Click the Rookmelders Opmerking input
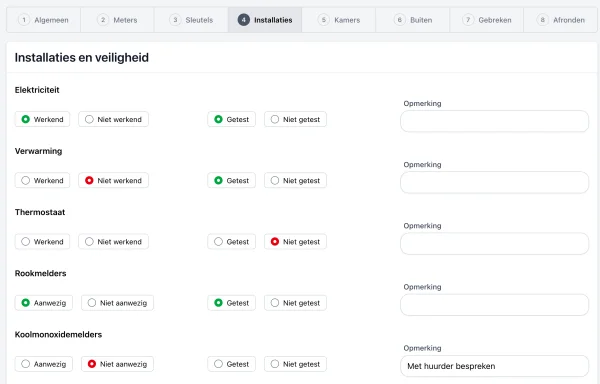The width and height of the screenshot is (600, 384). click(494, 305)
